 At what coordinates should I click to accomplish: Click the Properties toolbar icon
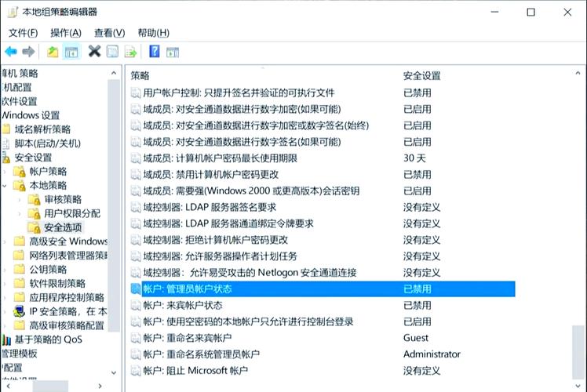tap(112, 51)
